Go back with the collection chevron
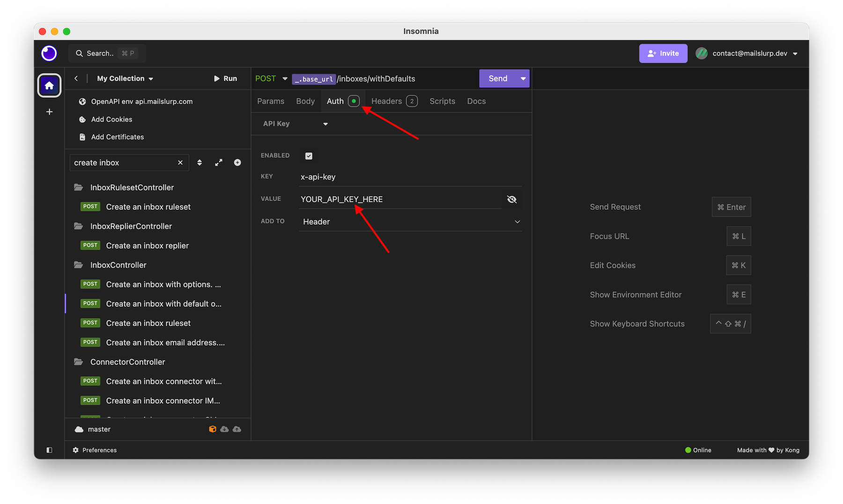843x504 pixels. (x=76, y=78)
